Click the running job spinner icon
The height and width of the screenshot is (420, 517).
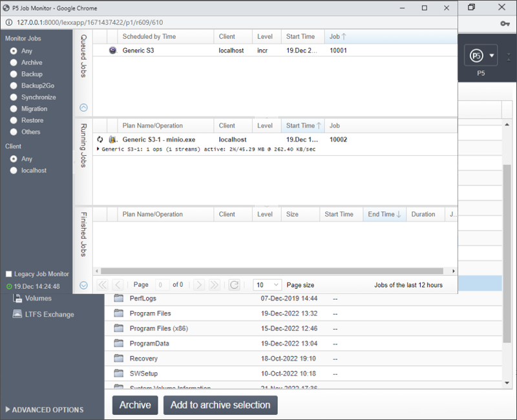pos(100,140)
